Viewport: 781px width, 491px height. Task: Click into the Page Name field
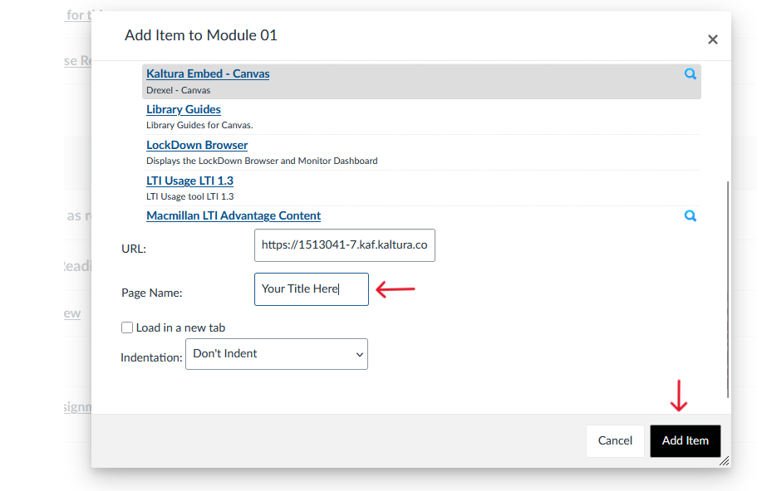coord(311,289)
